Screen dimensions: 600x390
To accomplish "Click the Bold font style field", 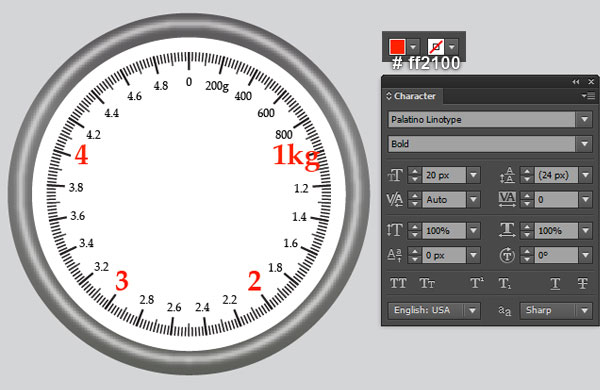I will pos(482,144).
